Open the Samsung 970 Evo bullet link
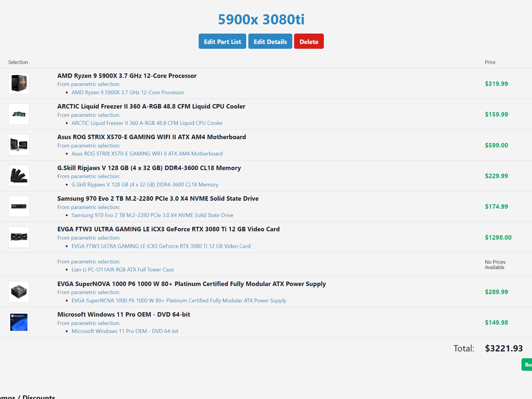Image resolution: width=532 pixels, height=399 pixels. point(152,215)
